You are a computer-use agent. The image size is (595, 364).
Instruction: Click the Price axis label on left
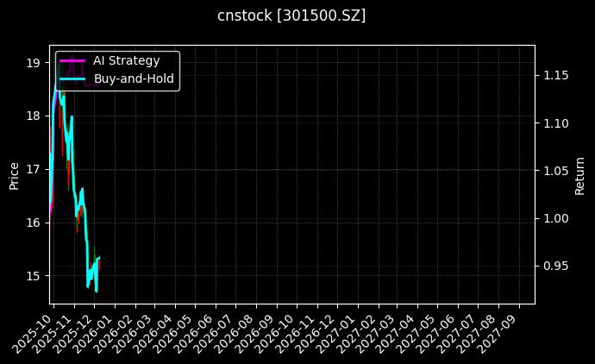point(14,174)
